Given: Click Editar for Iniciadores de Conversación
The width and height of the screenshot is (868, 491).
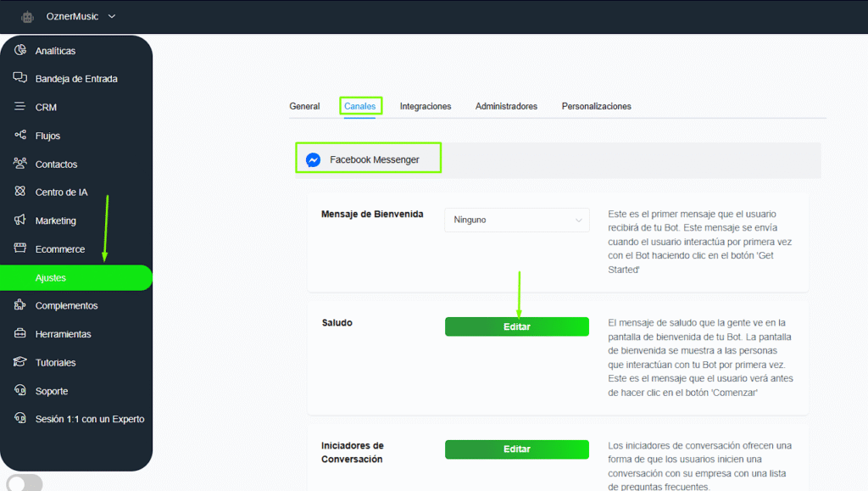Looking at the screenshot, I should coord(517,449).
